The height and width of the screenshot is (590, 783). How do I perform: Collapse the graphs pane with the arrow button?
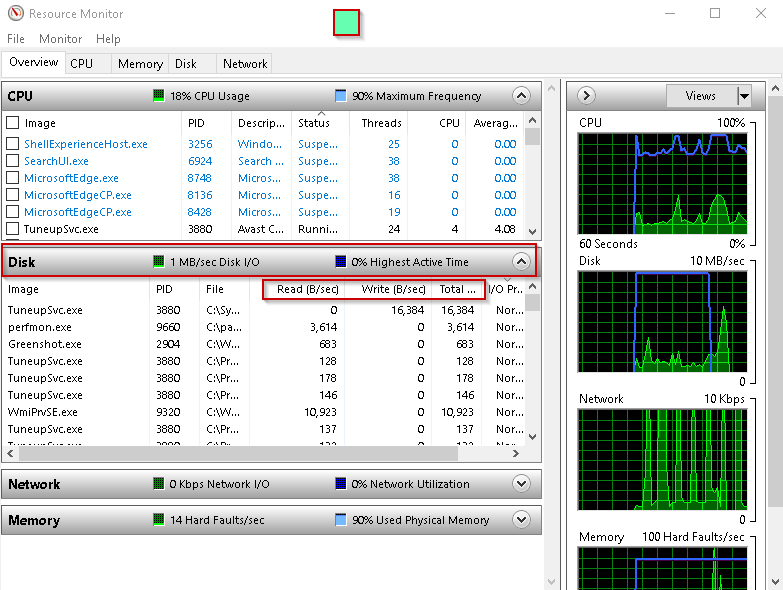(x=586, y=95)
